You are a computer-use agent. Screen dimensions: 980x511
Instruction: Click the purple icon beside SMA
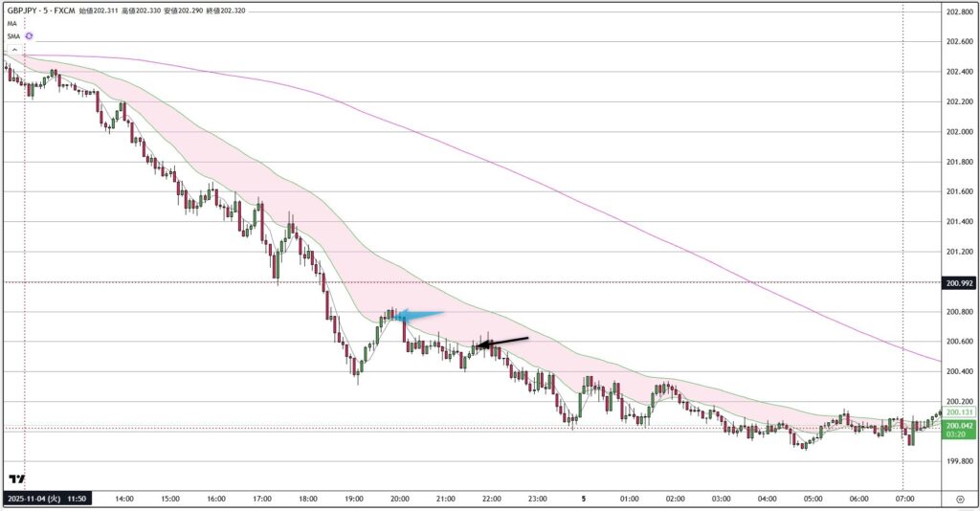pyautogui.click(x=29, y=36)
